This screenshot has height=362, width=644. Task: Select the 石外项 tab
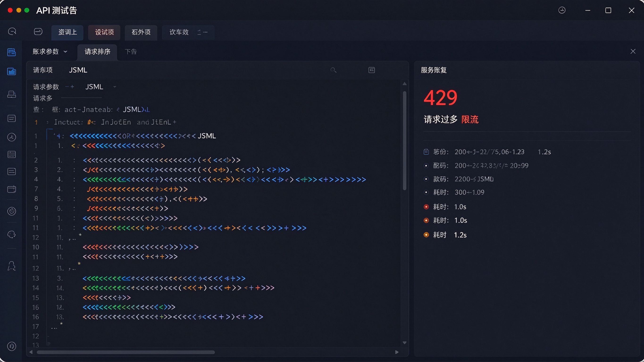141,32
